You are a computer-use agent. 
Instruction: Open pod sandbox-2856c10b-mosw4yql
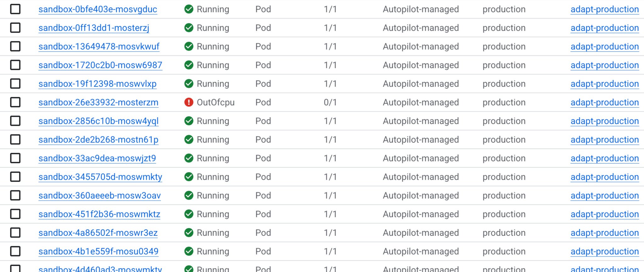98,121
